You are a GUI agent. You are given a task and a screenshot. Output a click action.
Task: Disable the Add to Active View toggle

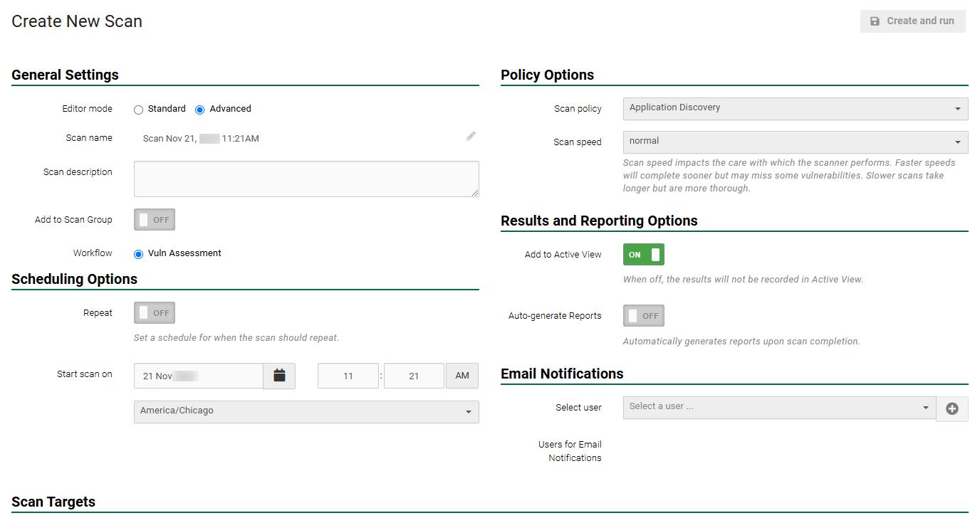643,254
